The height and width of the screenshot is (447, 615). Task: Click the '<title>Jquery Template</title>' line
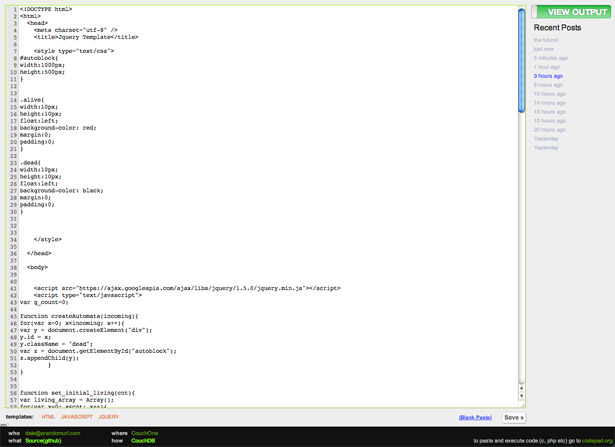tap(86, 37)
